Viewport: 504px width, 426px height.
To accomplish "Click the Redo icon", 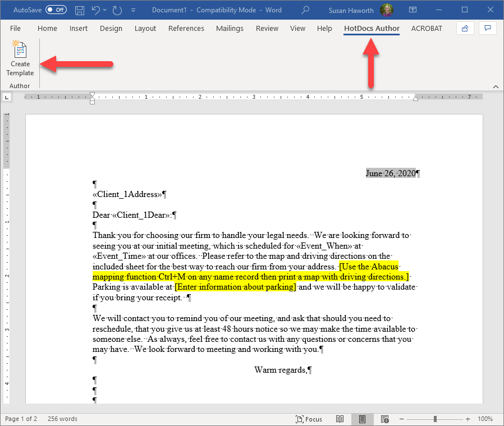I will (x=117, y=10).
